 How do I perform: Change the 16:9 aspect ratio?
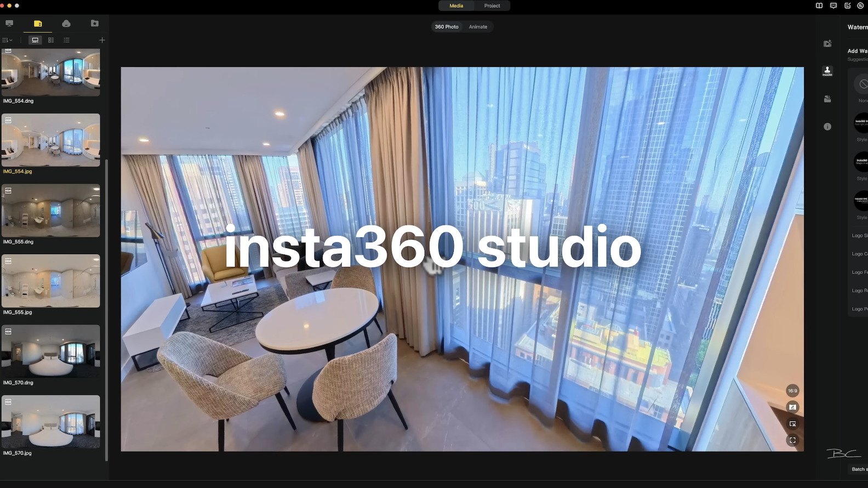(x=792, y=391)
